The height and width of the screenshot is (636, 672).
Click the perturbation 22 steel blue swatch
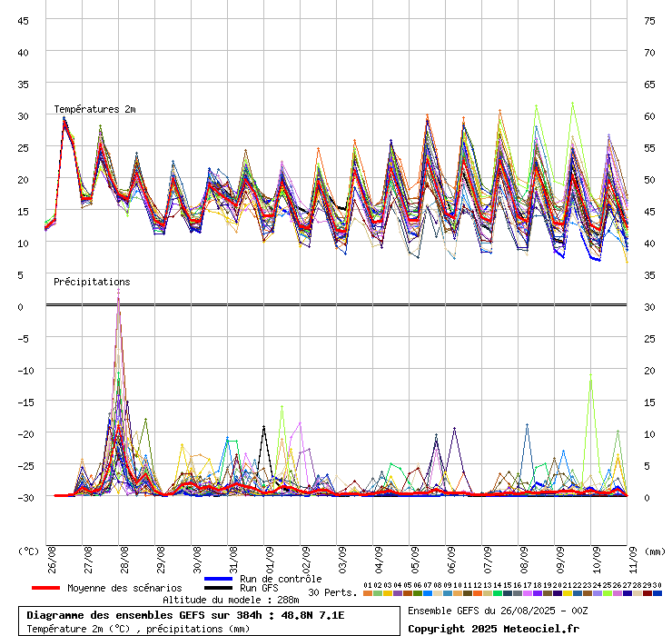click(577, 593)
